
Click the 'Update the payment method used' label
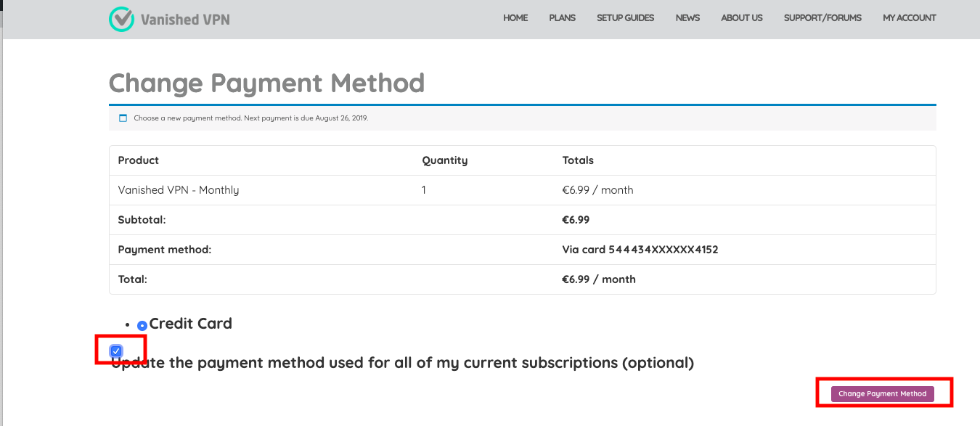coord(403,362)
